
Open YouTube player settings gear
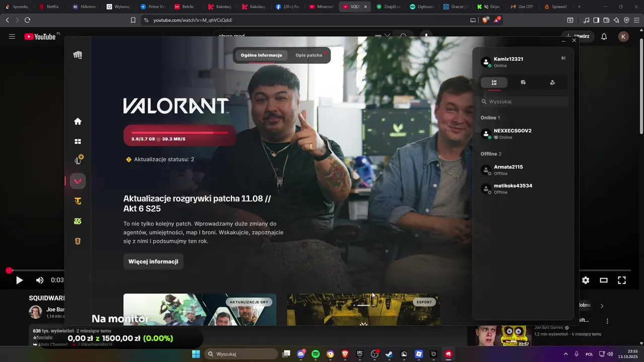tap(586, 281)
